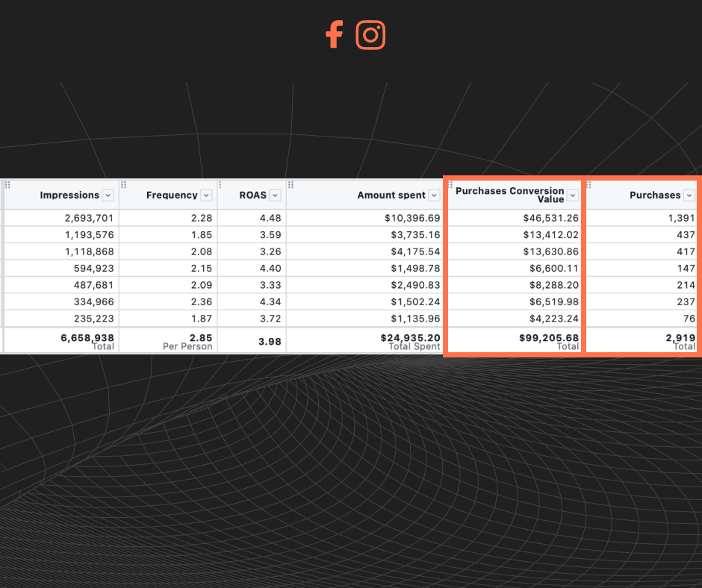Screen dimensions: 702x588
Task: Grab the Amount spent column drag handle
Action: point(291,185)
